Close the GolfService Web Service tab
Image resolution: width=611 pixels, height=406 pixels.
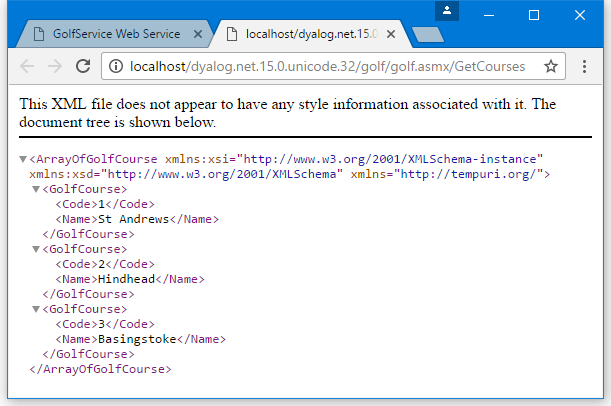point(198,35)
